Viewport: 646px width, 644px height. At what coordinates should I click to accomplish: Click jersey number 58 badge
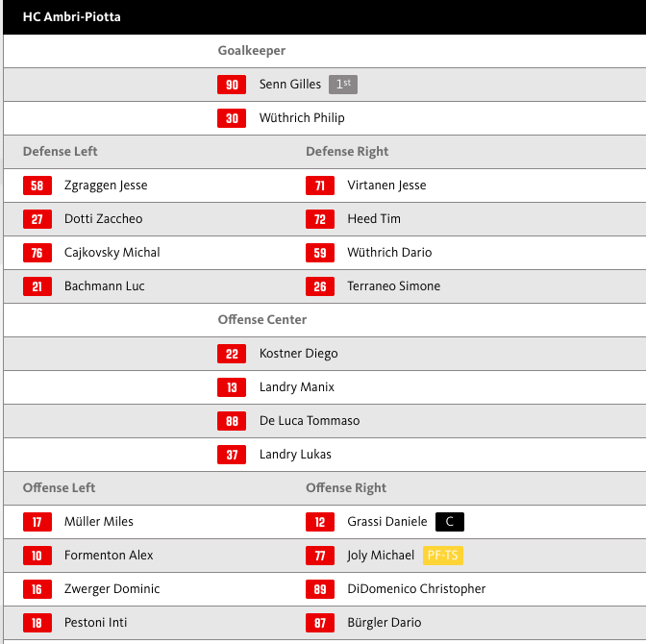(37, 186)
